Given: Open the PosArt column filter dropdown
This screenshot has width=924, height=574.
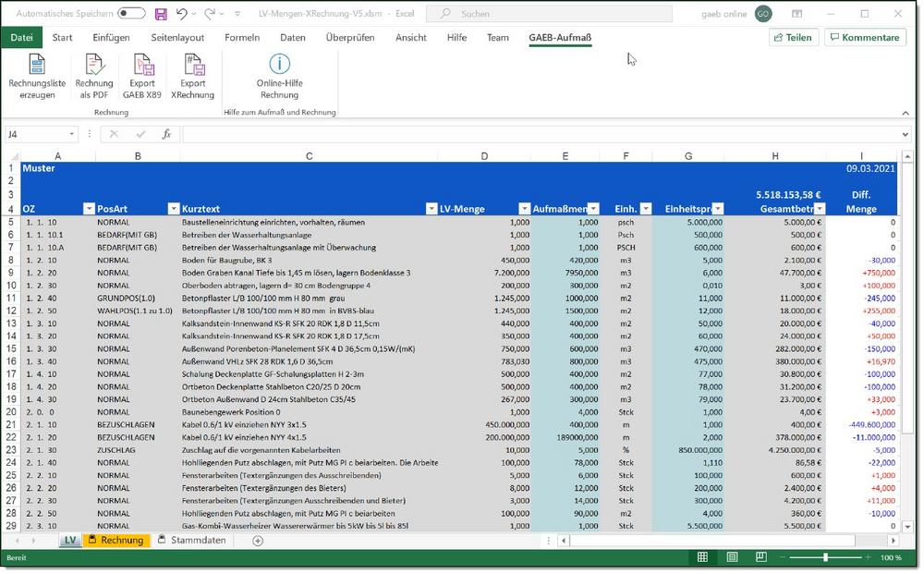Looking at the screenshot, I should coord(174,209).
